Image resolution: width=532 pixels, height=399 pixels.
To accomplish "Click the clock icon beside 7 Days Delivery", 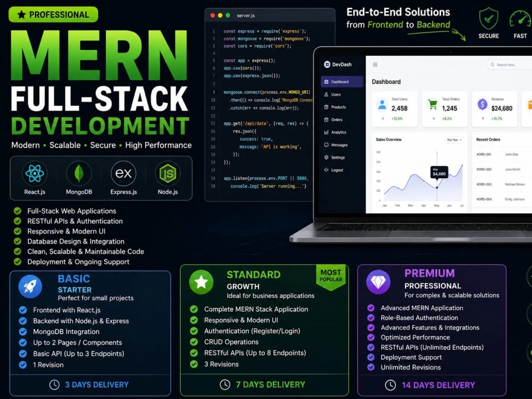I will click(x=225, y=385).
